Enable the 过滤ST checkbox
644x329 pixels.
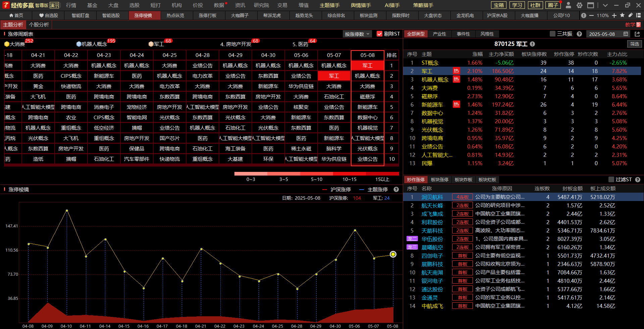click(611, 180)
